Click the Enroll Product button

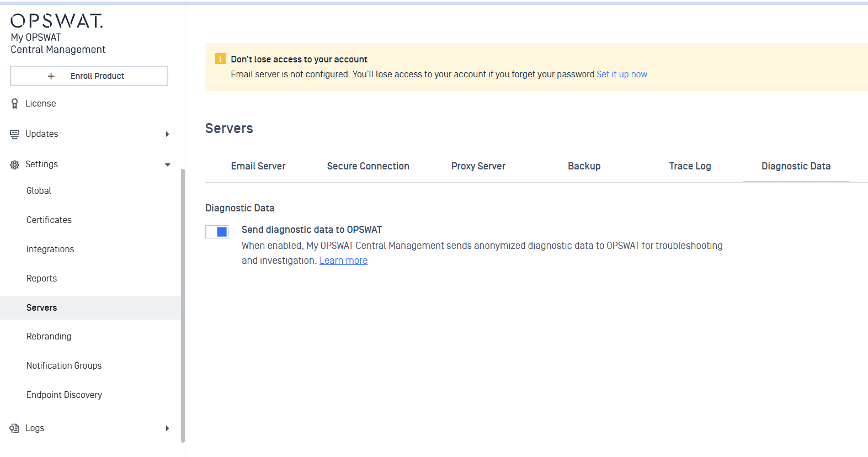(89, 76)
